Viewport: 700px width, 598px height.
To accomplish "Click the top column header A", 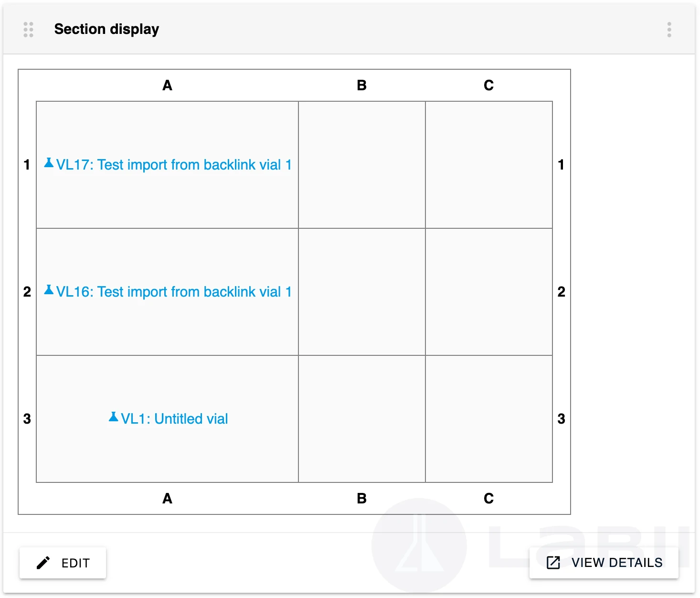I will (167, 85).
